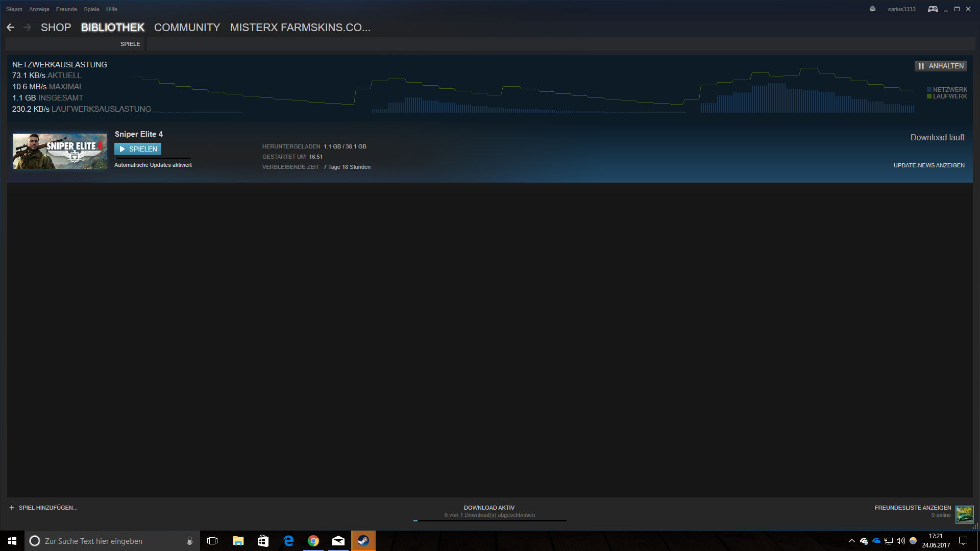Show hidden system tray icons
The image size is (980, 551).
(851, 541)
